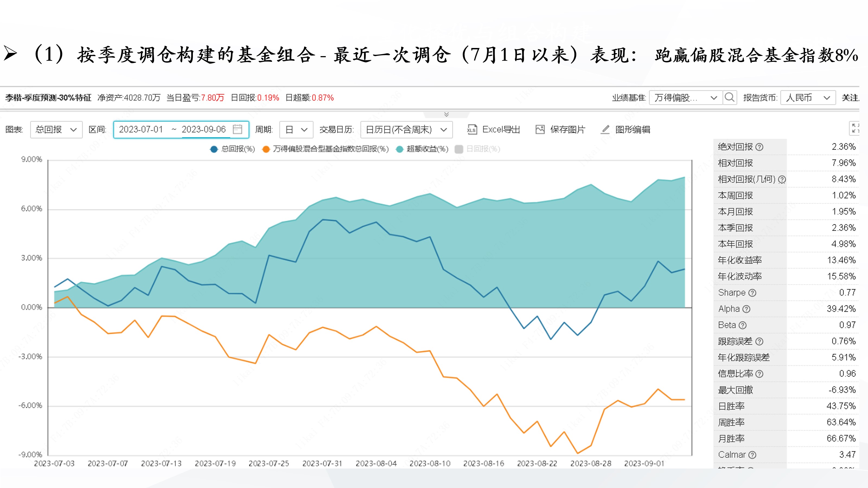Open the 报告货币 人民币 dropdown

(x=807, y=98)
